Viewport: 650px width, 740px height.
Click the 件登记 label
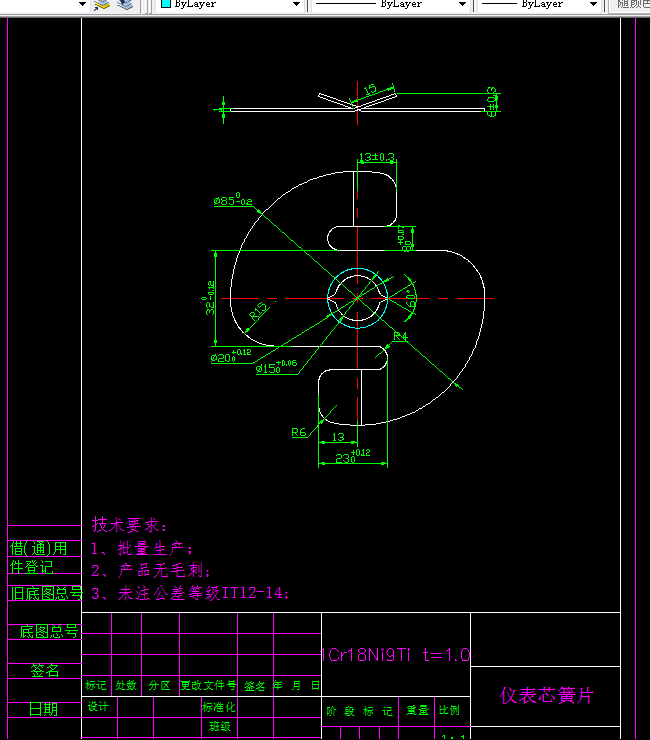point(32,567)
